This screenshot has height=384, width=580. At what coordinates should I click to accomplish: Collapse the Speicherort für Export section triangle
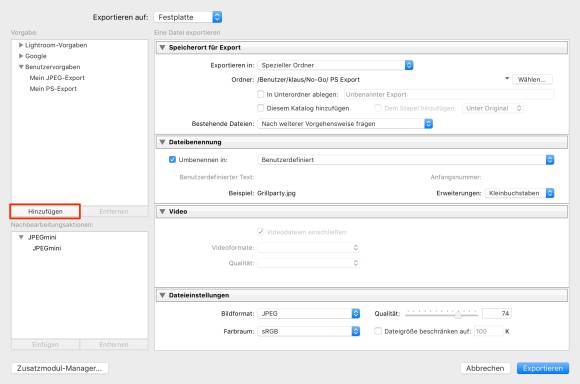(162, 47)
